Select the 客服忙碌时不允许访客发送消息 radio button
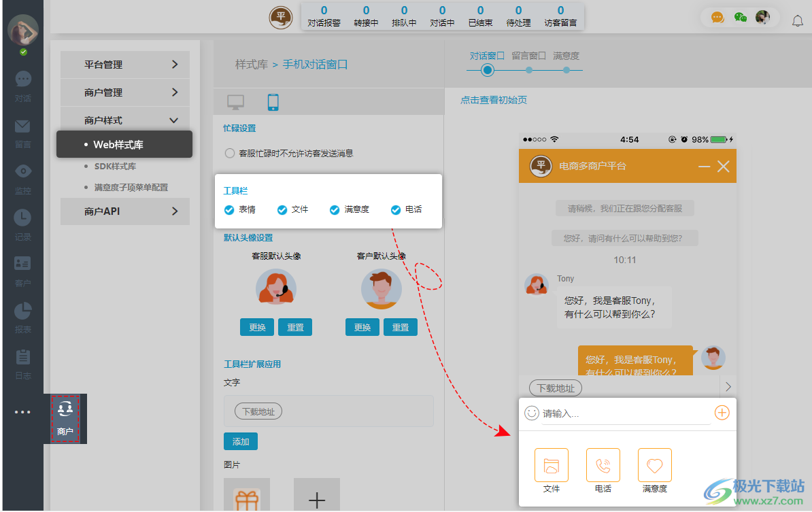The height and width of the screenshot is (512, 812). click(x=229, y=153)
